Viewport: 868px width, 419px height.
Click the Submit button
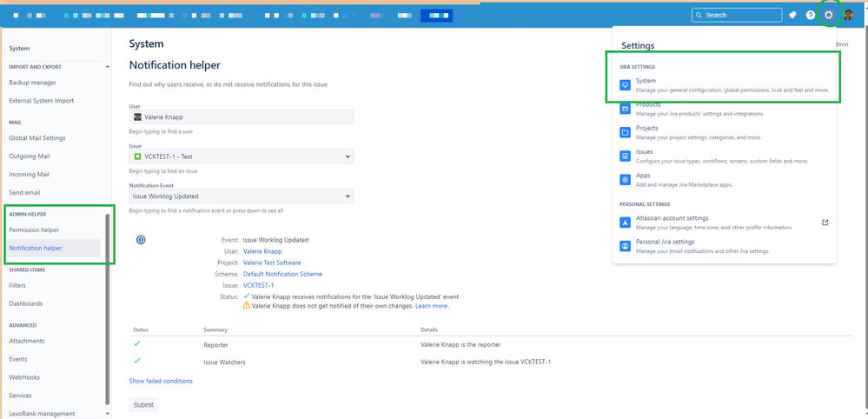(x=143, y=404)
